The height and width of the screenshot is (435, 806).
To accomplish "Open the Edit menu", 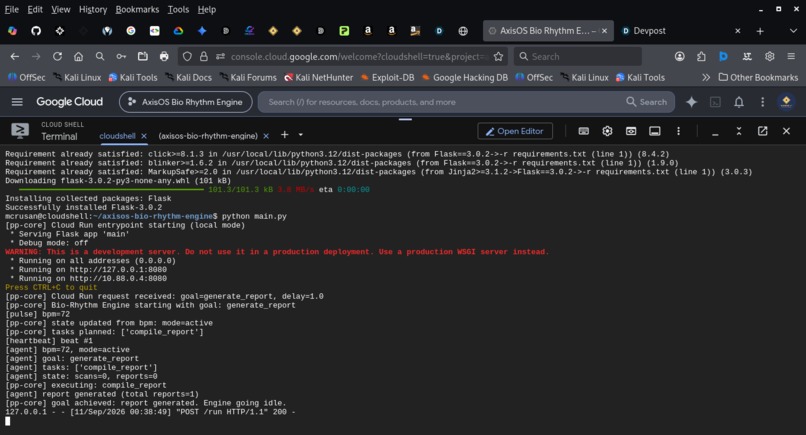I will pyautogui.click(x=35, y=9).
